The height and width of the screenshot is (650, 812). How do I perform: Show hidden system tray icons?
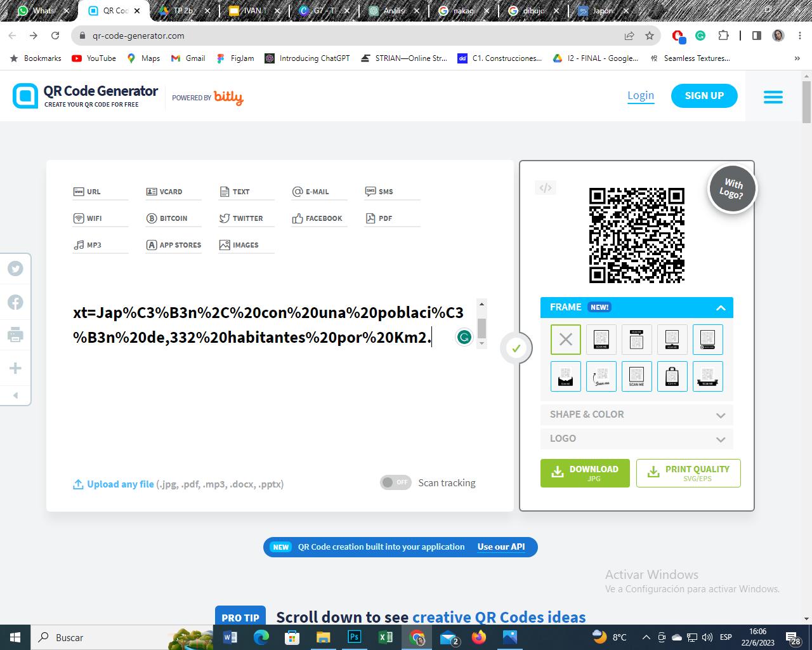coord(646,637)
